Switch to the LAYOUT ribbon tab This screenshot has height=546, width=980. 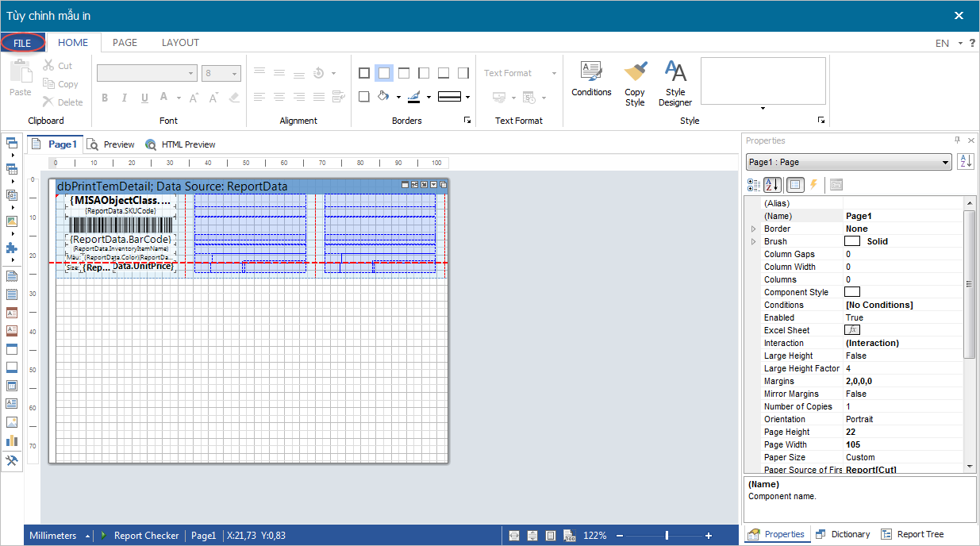[180, 43]
